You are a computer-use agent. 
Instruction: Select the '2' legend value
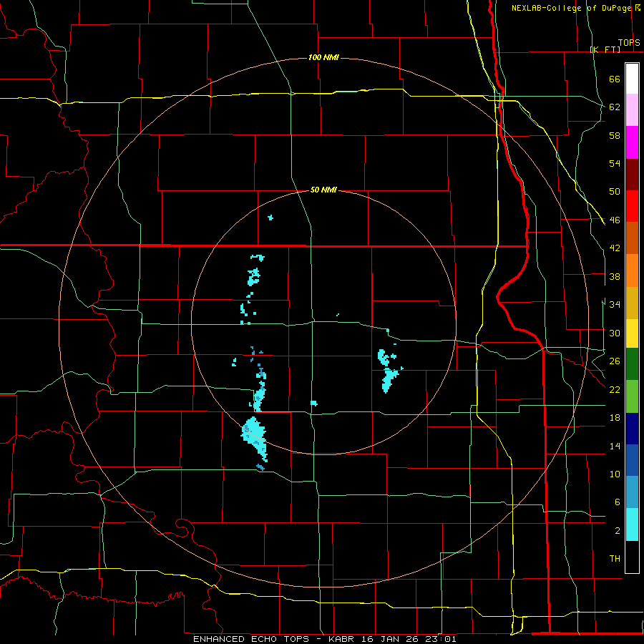tap(617, 531)
